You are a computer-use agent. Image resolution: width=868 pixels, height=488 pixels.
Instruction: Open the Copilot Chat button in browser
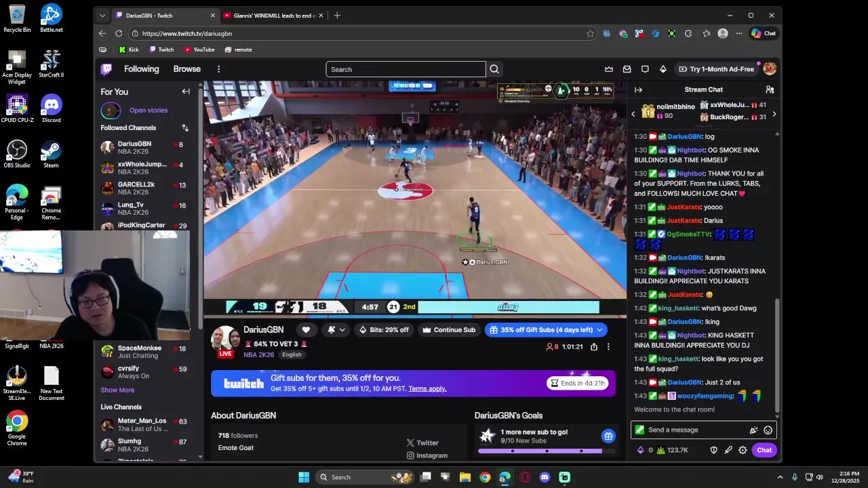(x=764, y=33)
